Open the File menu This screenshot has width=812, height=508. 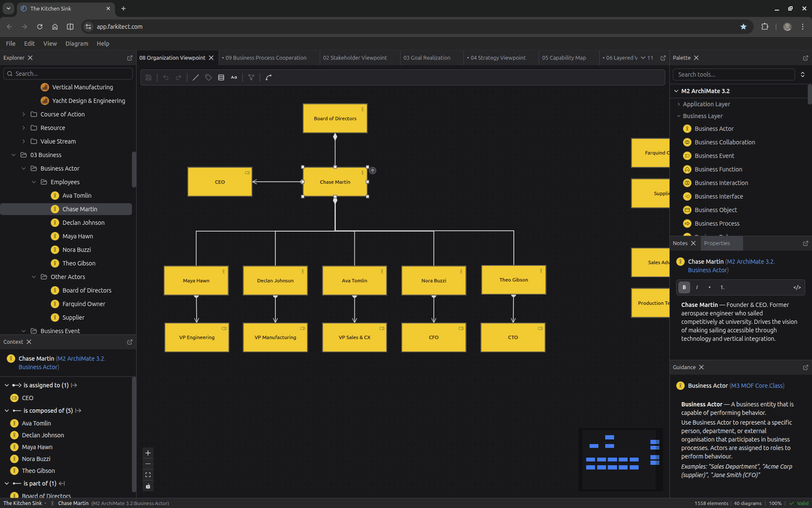click(x=11, y=44)
